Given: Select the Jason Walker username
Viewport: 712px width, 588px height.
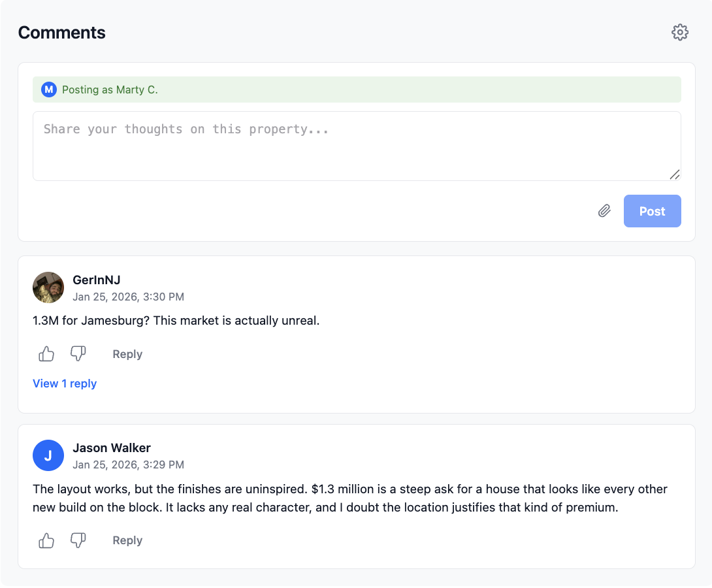Looking at the screenshot, I should coord(111,448).
